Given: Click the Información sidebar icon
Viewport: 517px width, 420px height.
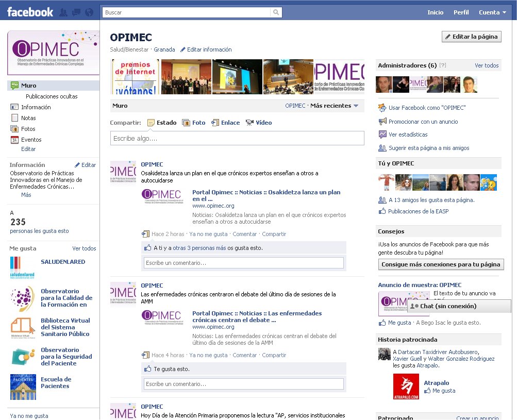Looking at the screenshot, I should point(14,107).
